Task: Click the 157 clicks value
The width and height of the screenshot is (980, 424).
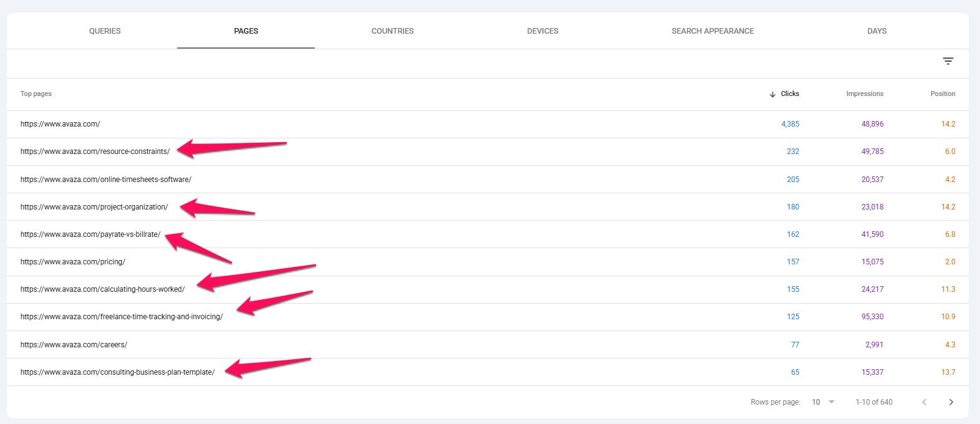Action: click(793, 261)
